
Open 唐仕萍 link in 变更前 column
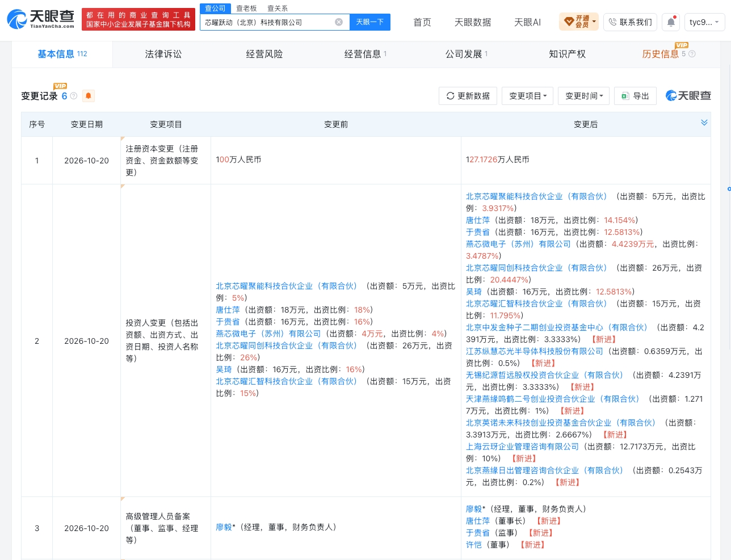coord(228,310)
